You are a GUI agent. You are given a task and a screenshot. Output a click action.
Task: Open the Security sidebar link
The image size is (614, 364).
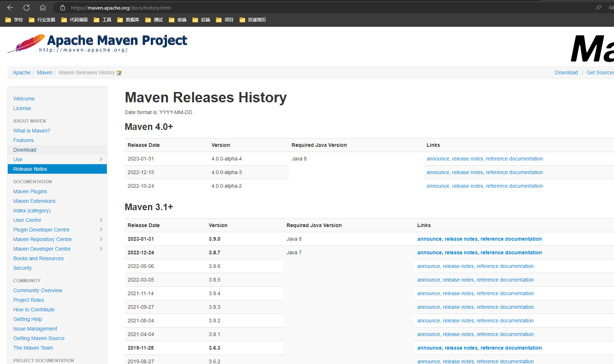[x=22, y=268]
